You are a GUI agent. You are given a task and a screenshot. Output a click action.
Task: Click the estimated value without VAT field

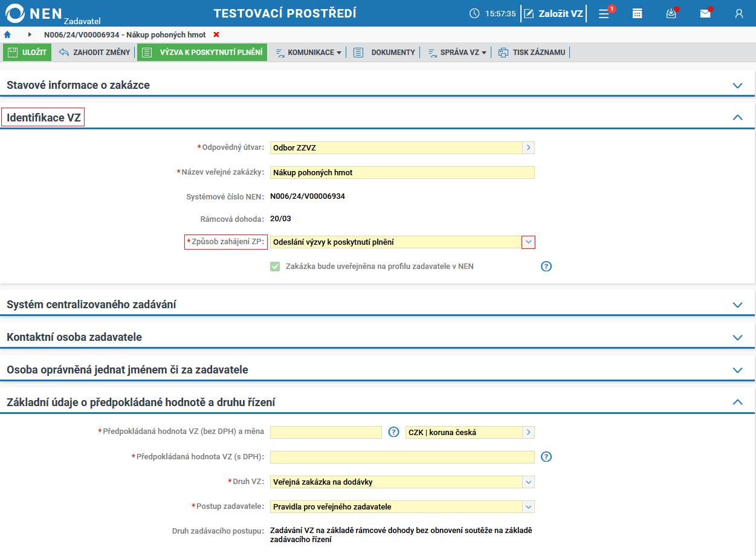click(x=326, y=432)
